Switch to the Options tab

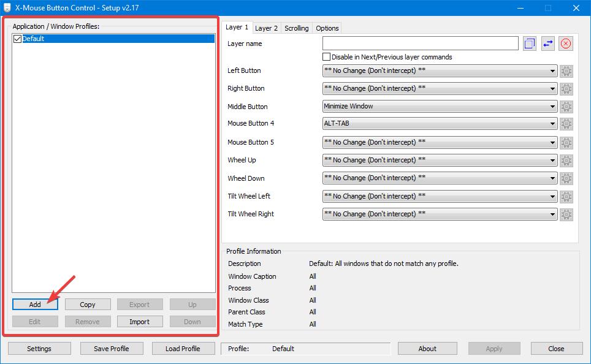(x=327, y=28)
